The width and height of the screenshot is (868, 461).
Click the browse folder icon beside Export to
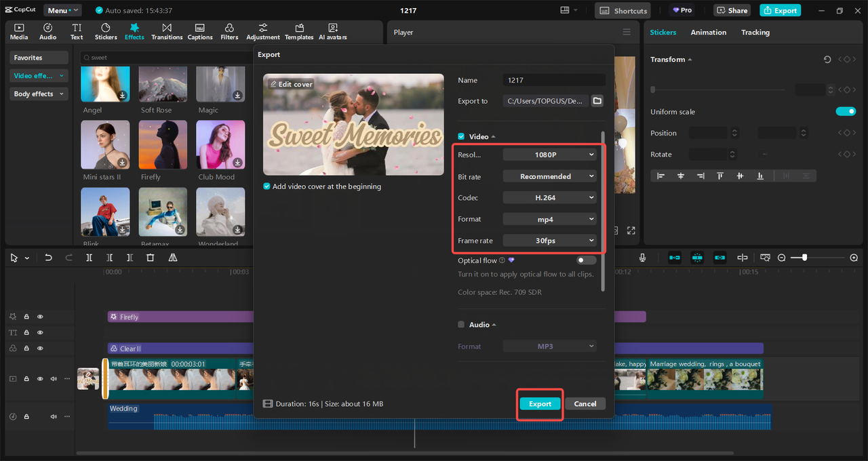coord(597,101)
